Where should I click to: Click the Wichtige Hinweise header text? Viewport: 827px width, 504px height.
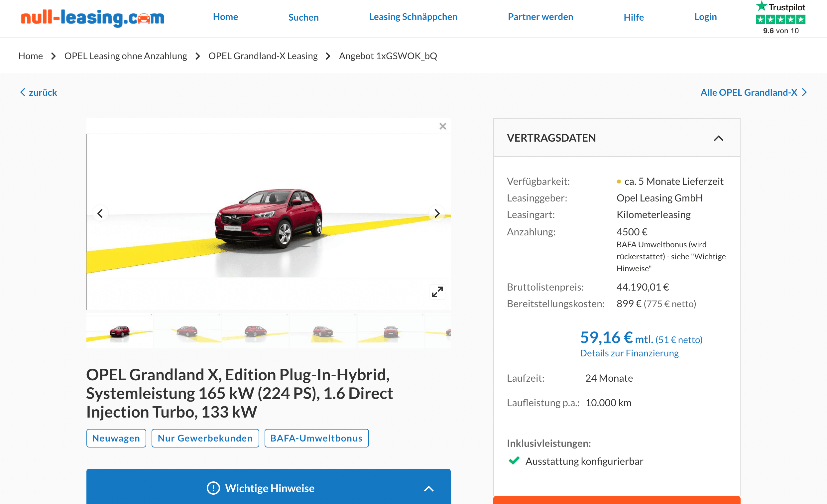tap(270, 488)
